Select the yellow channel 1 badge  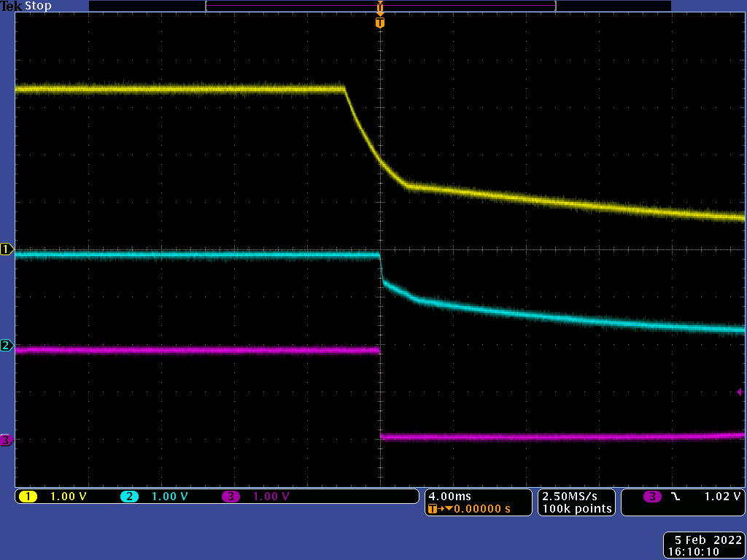[x=28, y=497]
